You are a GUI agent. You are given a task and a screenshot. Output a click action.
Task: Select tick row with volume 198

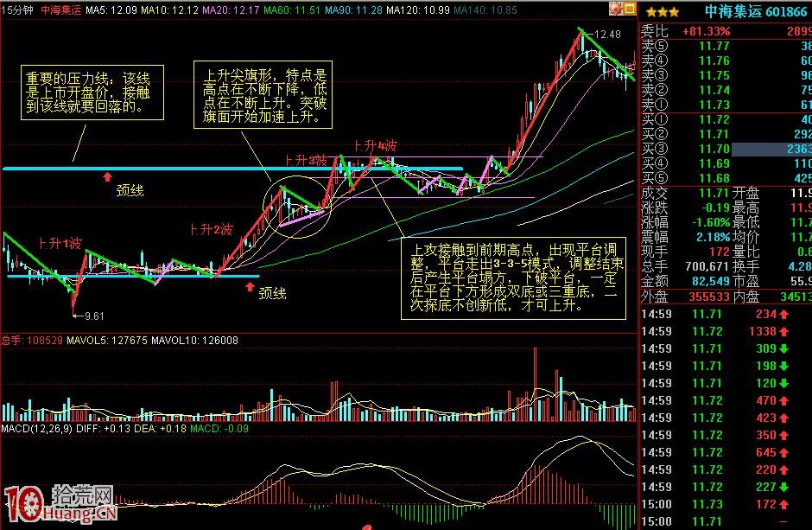point(726,366)
